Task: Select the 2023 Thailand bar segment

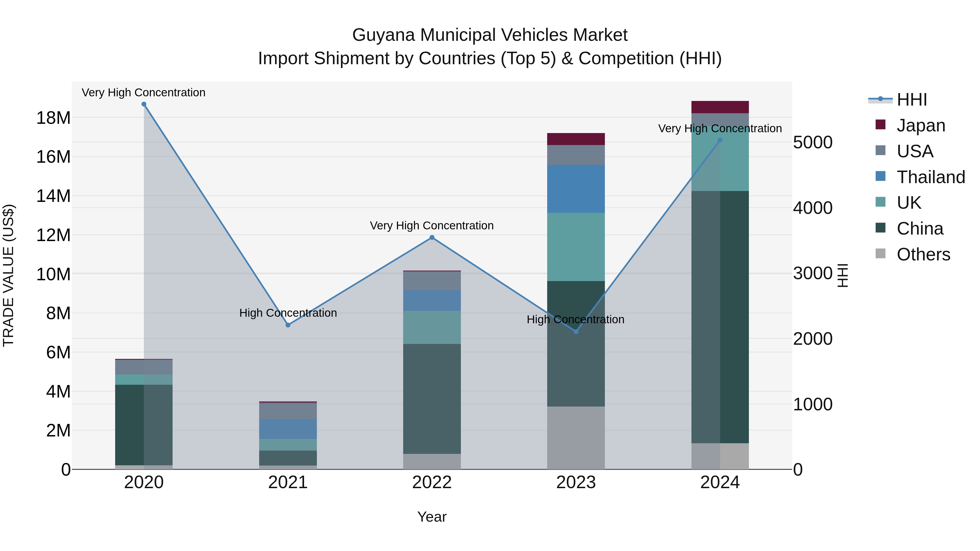Action: [x=576, y=189]
